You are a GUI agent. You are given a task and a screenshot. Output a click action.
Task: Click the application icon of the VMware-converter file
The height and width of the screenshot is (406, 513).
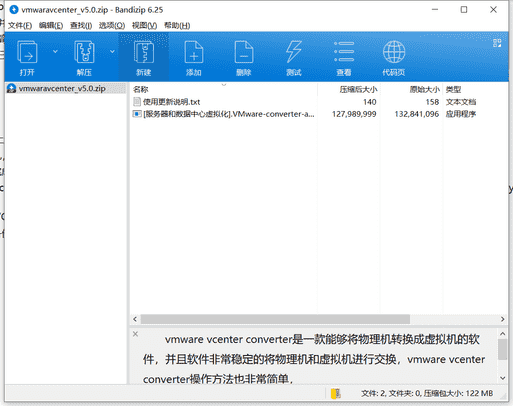click(x=137, y=114)
